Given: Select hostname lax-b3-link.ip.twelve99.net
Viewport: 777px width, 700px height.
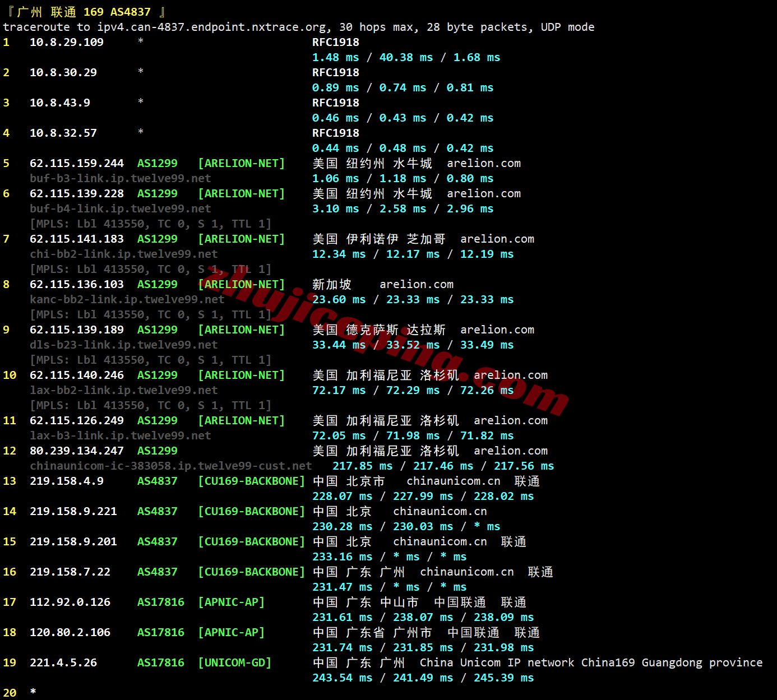Looking at the screenshot, I should coord(121,435).
